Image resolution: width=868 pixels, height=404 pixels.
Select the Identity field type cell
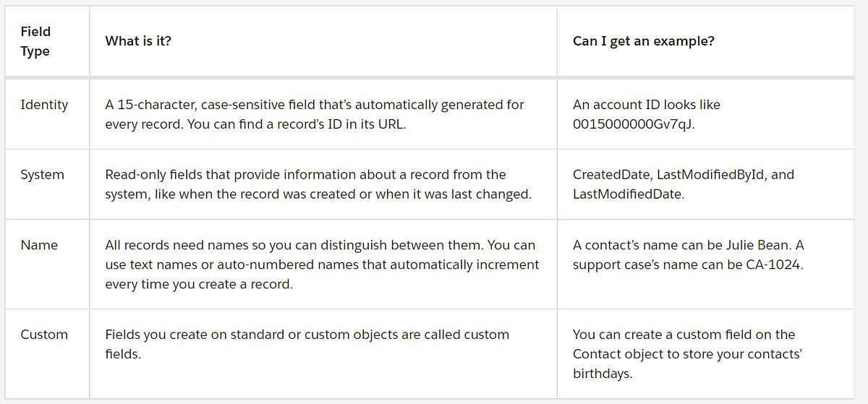(44, 105)
